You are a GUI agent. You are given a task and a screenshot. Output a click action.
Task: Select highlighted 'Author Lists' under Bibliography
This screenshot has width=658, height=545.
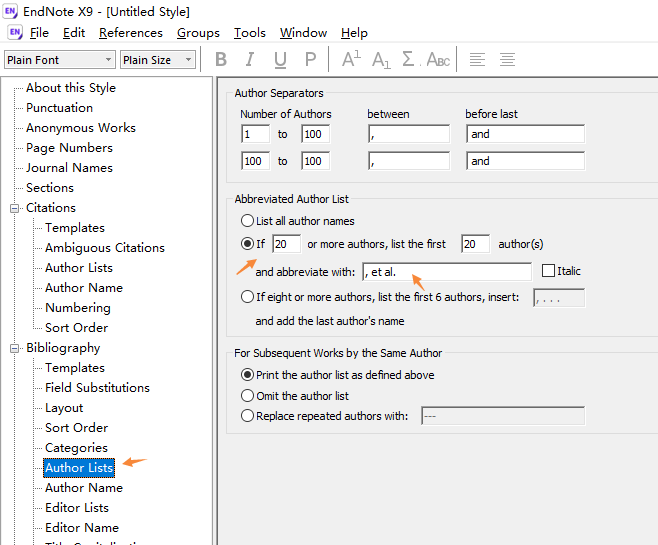pos(79,468)
